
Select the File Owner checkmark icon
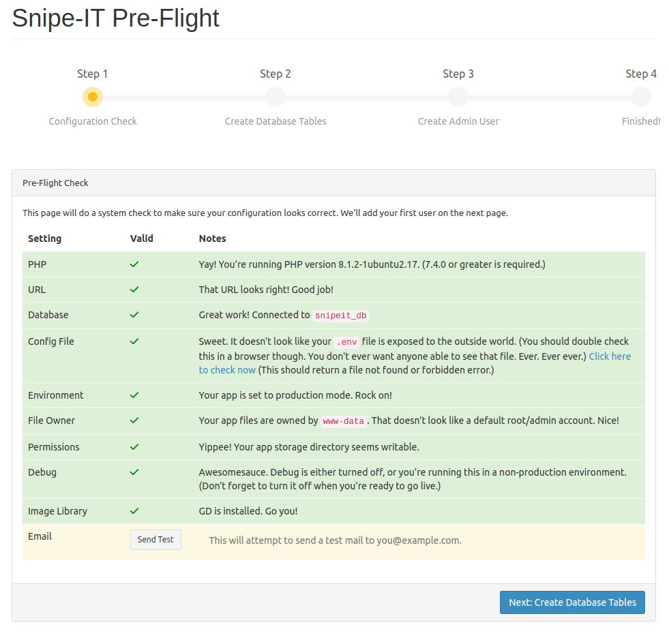(134, 420)
